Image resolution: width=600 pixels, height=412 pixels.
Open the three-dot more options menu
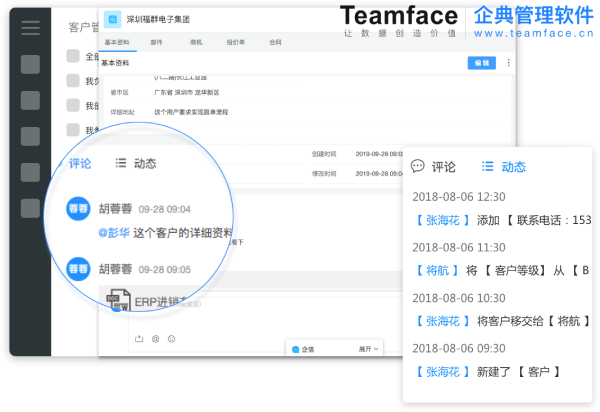click(508, 63)
